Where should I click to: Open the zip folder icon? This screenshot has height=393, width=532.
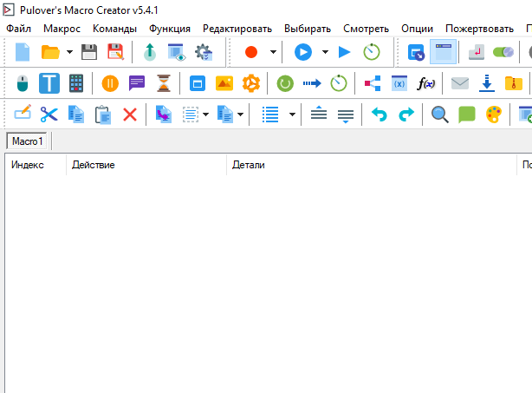pos(514,83)
